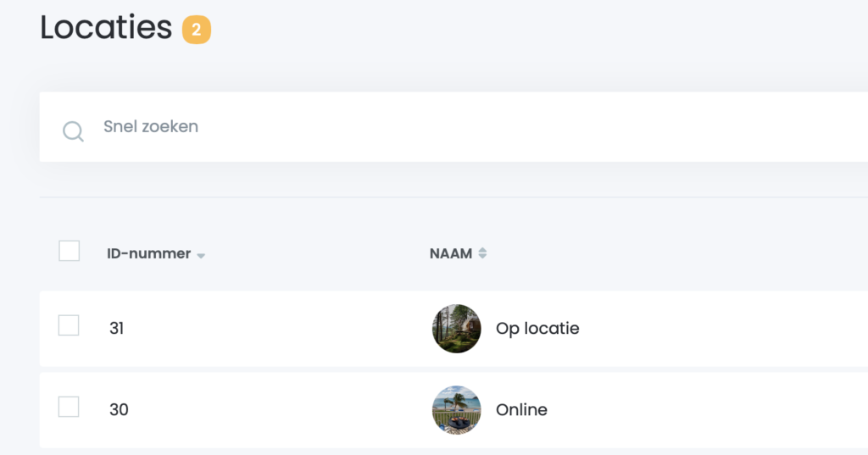Select the Op locatie table row
This screenshot has height=455, width=868.
678,329
